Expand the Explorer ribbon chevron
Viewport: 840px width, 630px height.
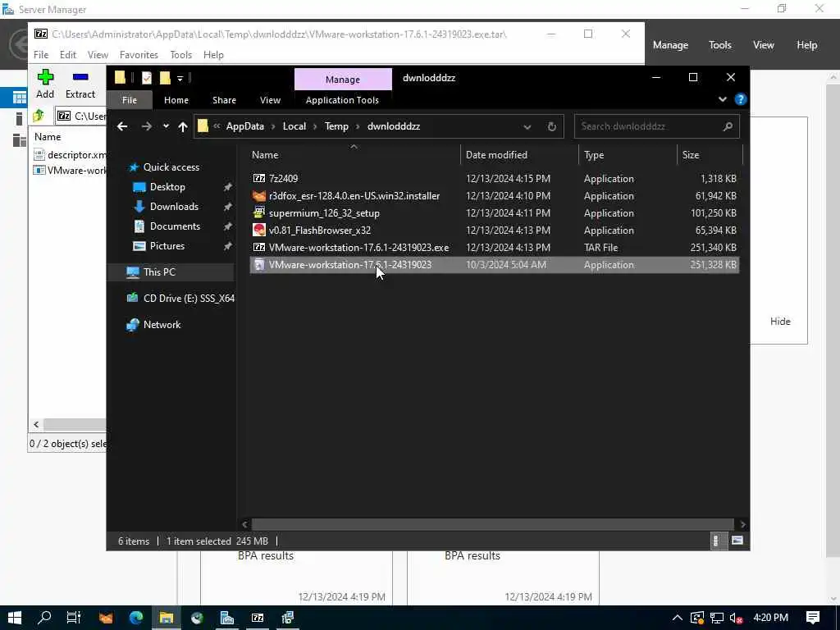tap(722, 99)
